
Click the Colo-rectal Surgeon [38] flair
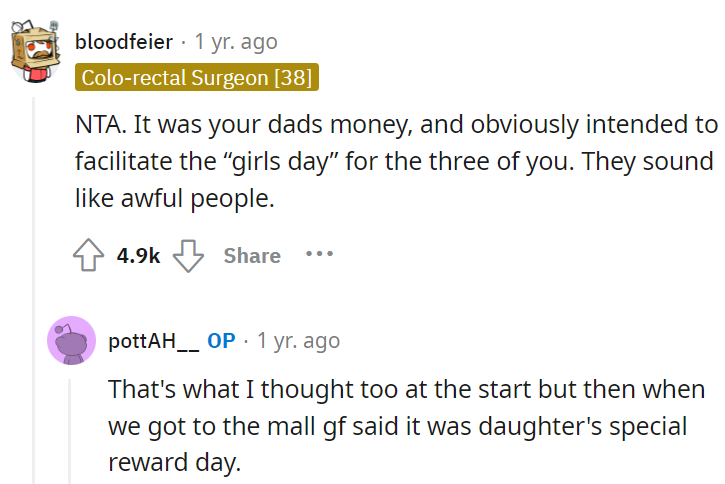[197, 77]
